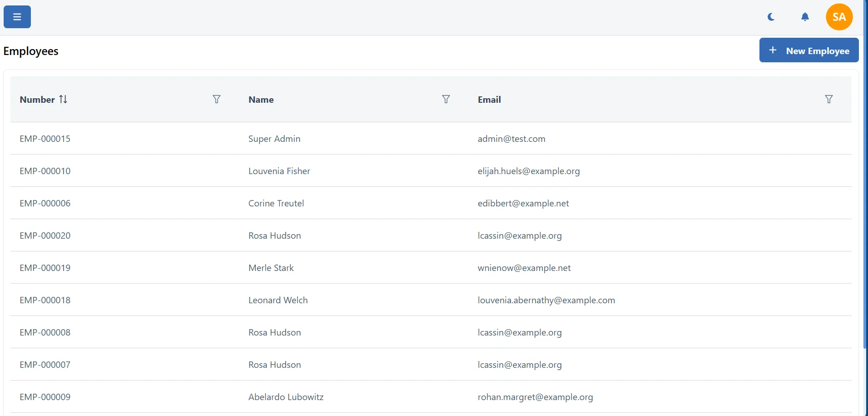This screenshot has width=868, height=416.
Task: Open the row for Super Admin
Action: coord(274,139)
